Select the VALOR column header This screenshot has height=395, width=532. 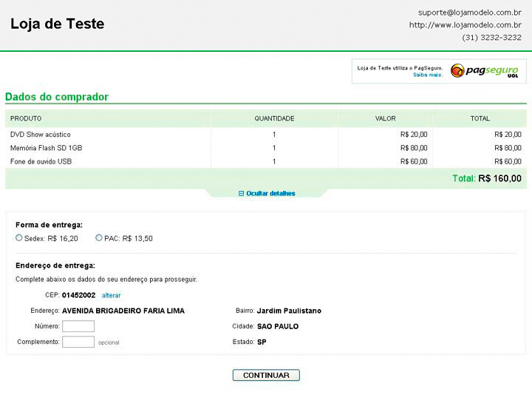click(385, 118)
